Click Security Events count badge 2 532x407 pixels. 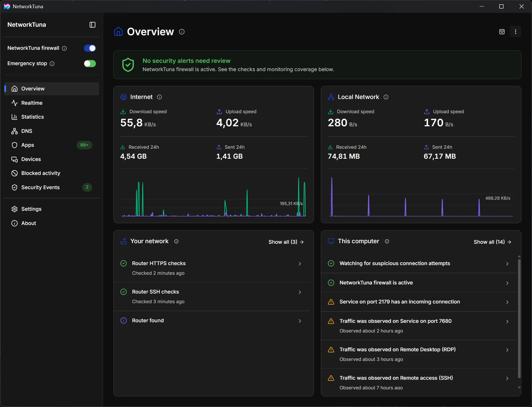coord(87,187)
